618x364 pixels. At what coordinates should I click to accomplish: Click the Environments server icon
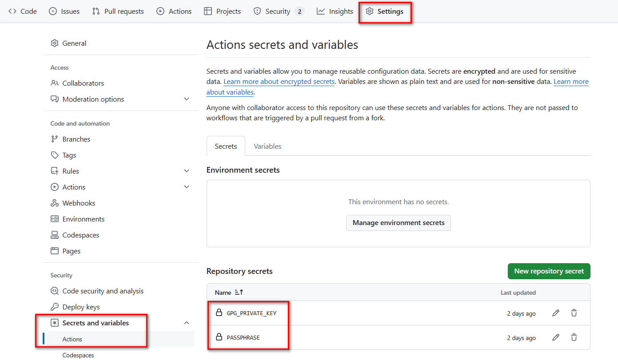click(55, 219)
